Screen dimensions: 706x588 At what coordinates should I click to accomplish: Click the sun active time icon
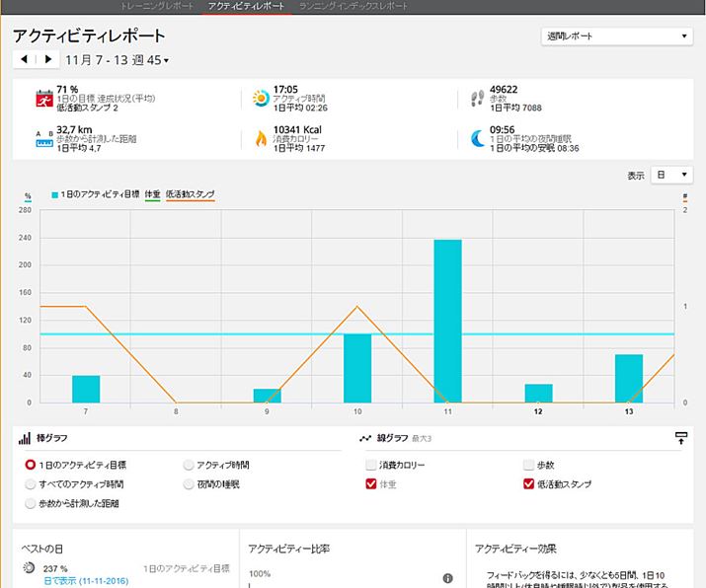click(260, 98)
